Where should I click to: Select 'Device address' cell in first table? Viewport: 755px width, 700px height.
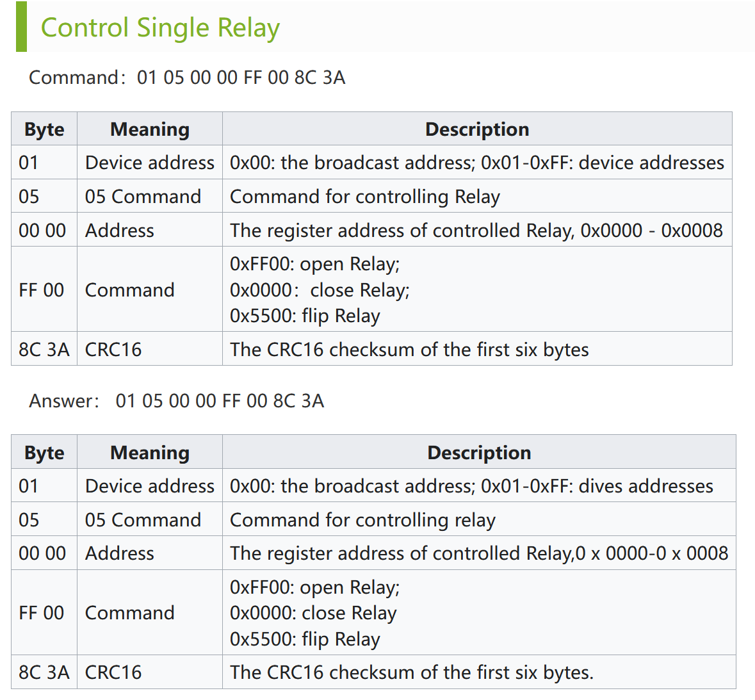tap(150, 163)
